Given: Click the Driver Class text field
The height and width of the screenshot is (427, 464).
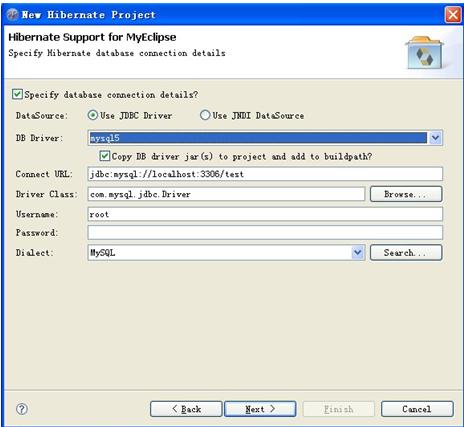Looking at the screenshot, I should coord(226,194).
